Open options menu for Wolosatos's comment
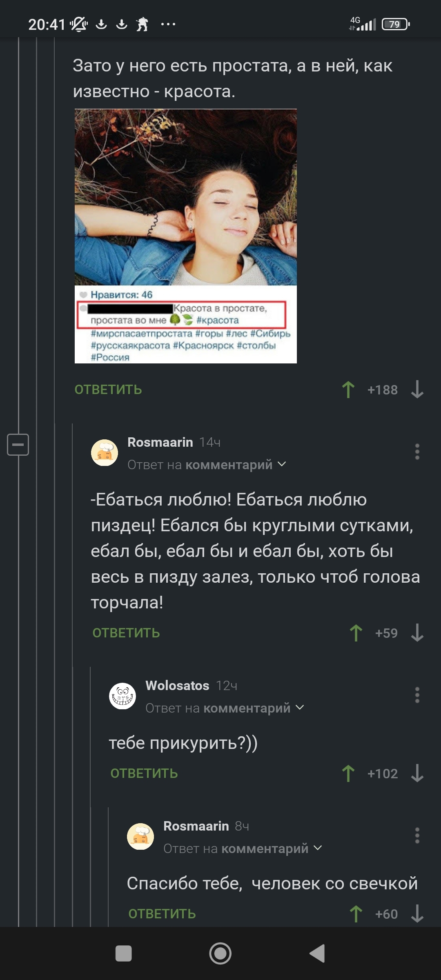 click(x=417, y=695)
